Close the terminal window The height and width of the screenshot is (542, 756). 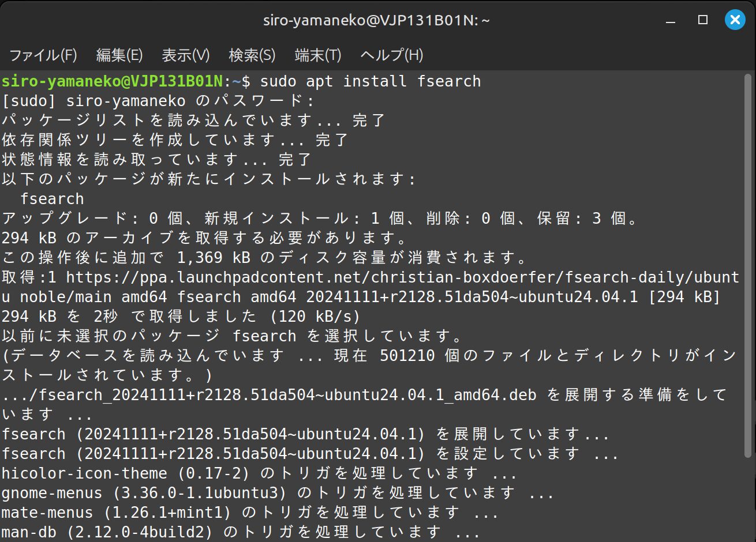735,20
